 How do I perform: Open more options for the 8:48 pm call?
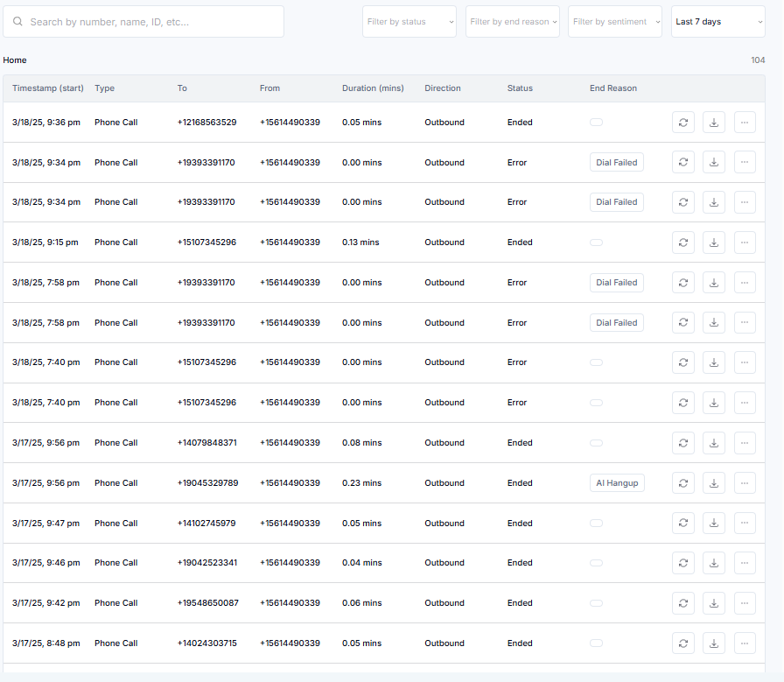pos(745,643)
